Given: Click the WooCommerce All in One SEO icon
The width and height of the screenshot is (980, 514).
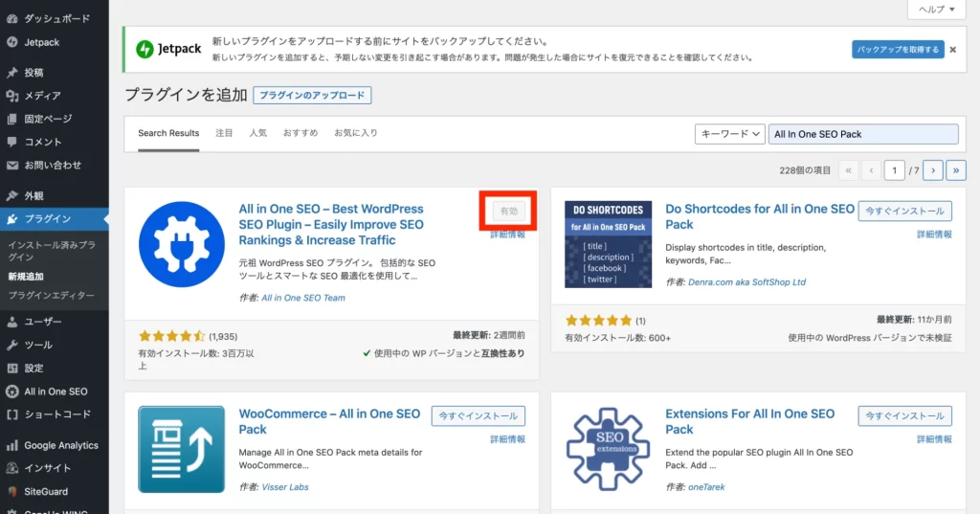Looking at the screenshot, I should (181, 449).
